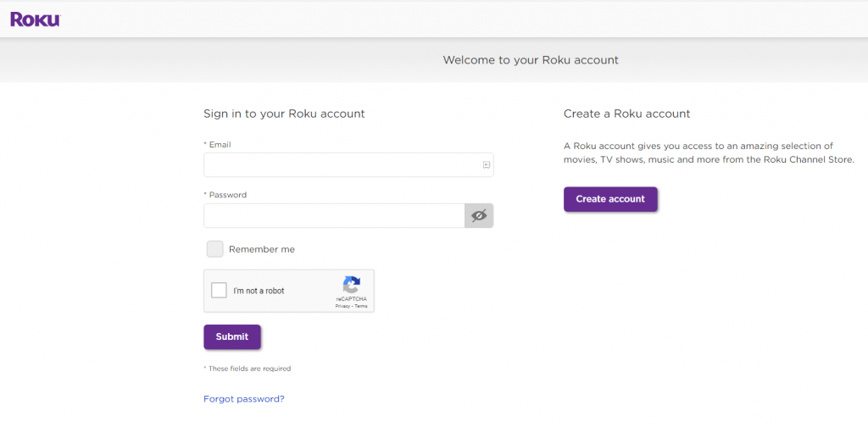868x433 pixels.
Task: Click the 'These fields are required' note
Action: pyautogui.click(x=248, y=369)
